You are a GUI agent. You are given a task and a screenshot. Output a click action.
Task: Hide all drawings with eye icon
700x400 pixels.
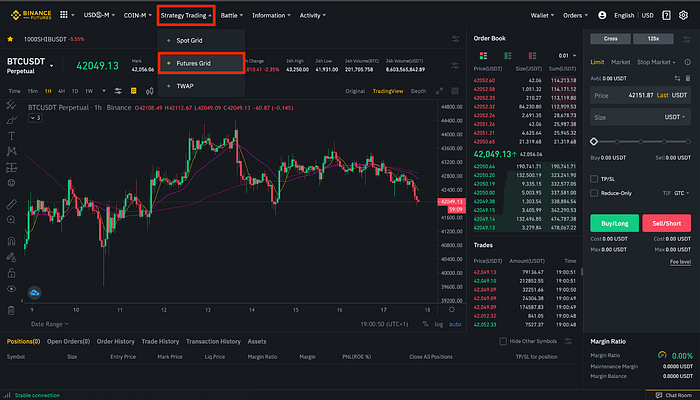coord(11,288)
